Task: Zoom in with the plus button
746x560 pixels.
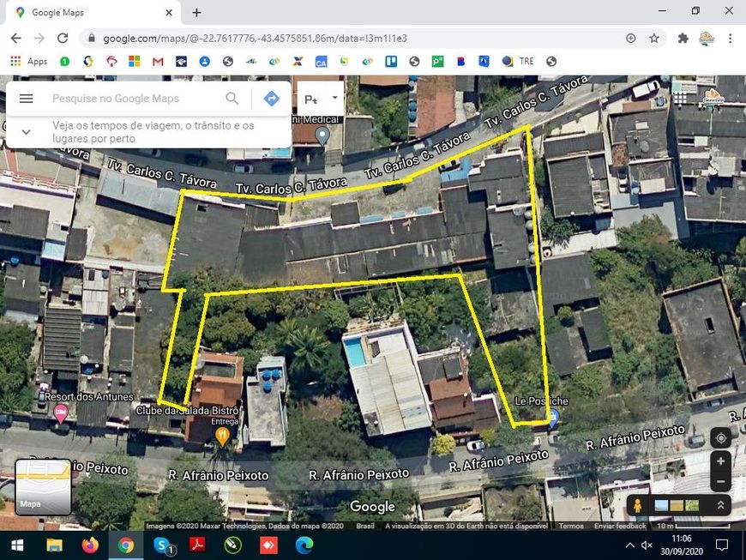Action: click(x=721, y=461)
